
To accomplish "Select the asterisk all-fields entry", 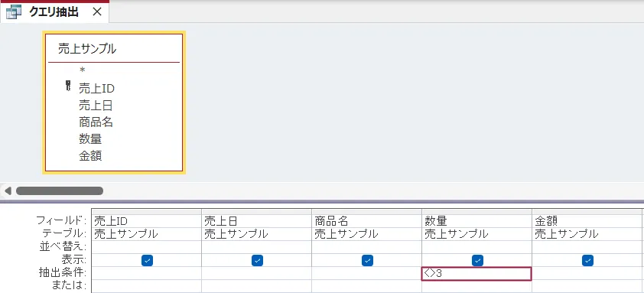I will pos(82,70).
